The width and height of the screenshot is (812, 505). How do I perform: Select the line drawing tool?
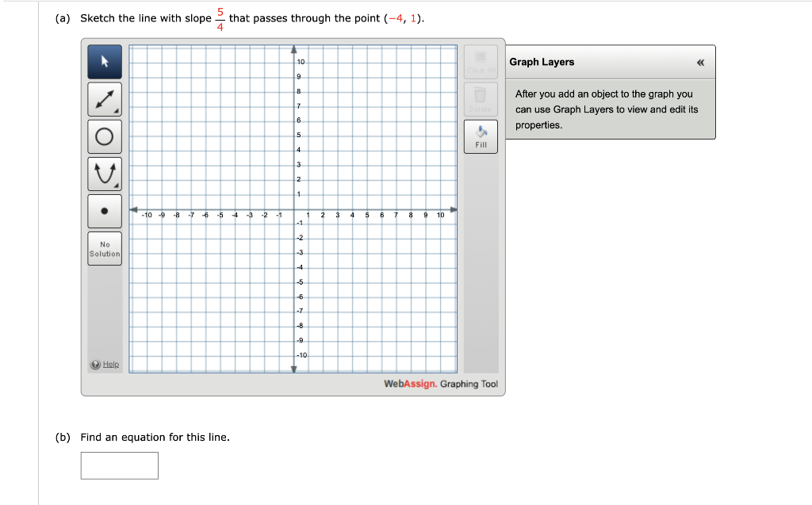(x=104, y=99)
